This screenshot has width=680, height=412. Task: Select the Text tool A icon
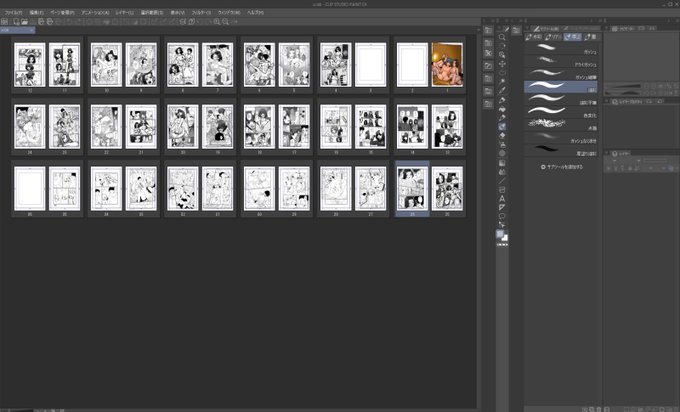(x=502, y=199)
